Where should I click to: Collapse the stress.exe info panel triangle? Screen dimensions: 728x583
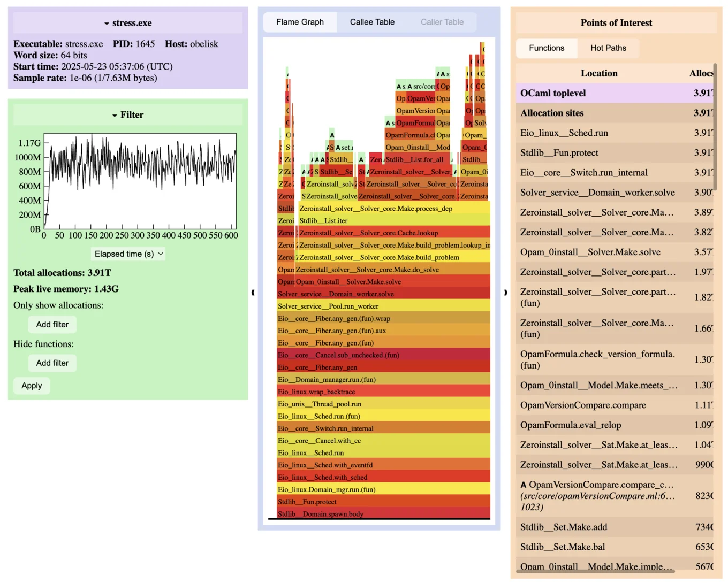coord(107,24)
